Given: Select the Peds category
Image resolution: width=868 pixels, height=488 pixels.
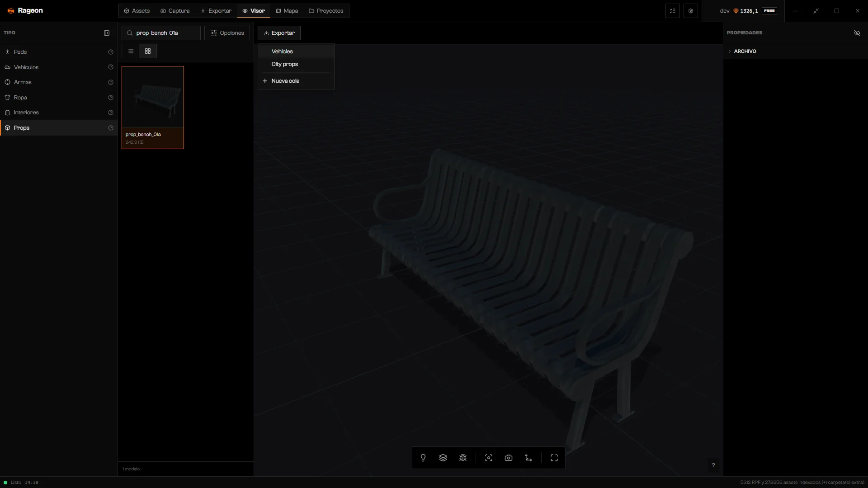Looking at the screenshot, I should 59,52.
